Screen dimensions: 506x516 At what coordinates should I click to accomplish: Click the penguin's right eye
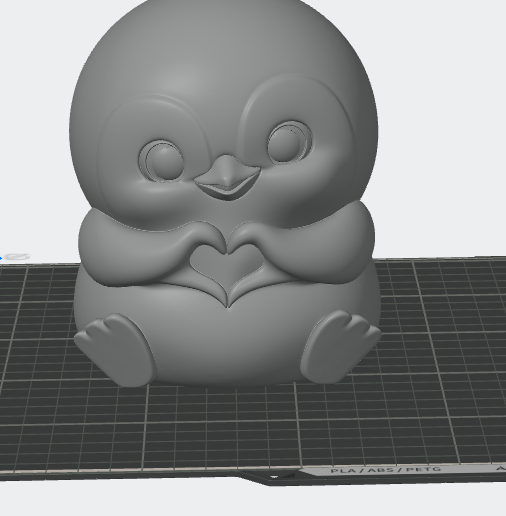pos(289,142)
